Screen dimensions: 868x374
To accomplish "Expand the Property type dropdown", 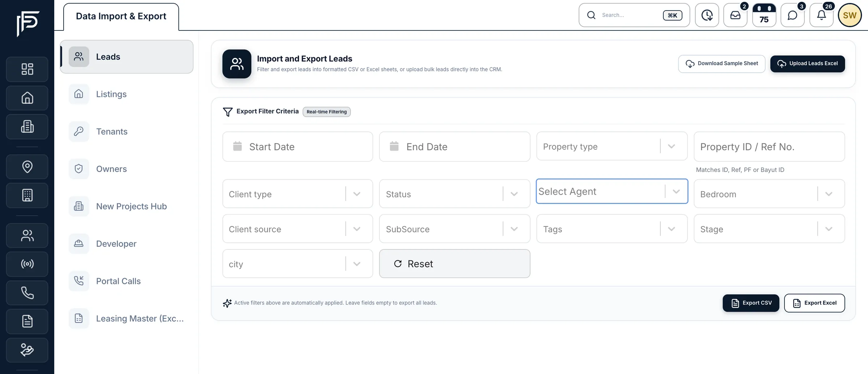I will click(612, 146).
